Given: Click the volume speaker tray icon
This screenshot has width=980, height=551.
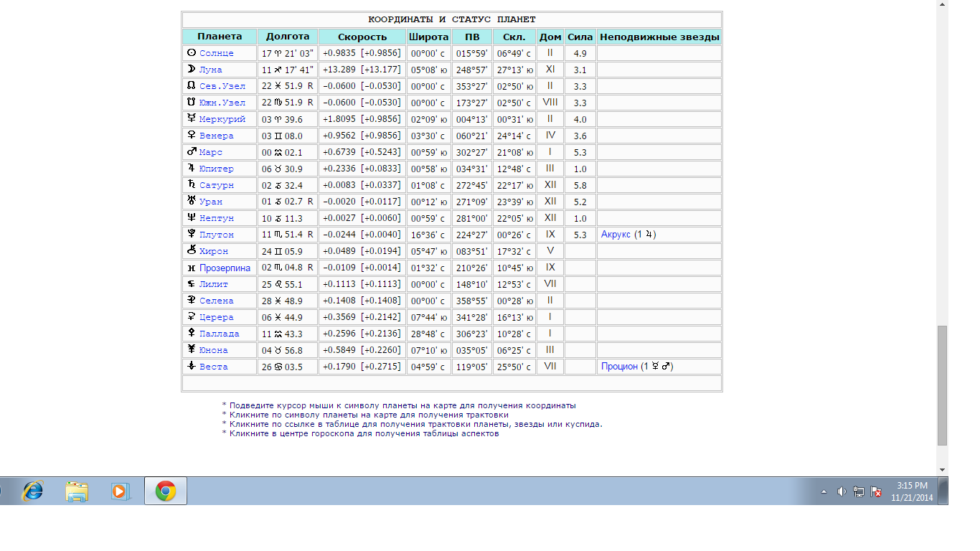Looking at the screenshot, I should tap(842, 491).
